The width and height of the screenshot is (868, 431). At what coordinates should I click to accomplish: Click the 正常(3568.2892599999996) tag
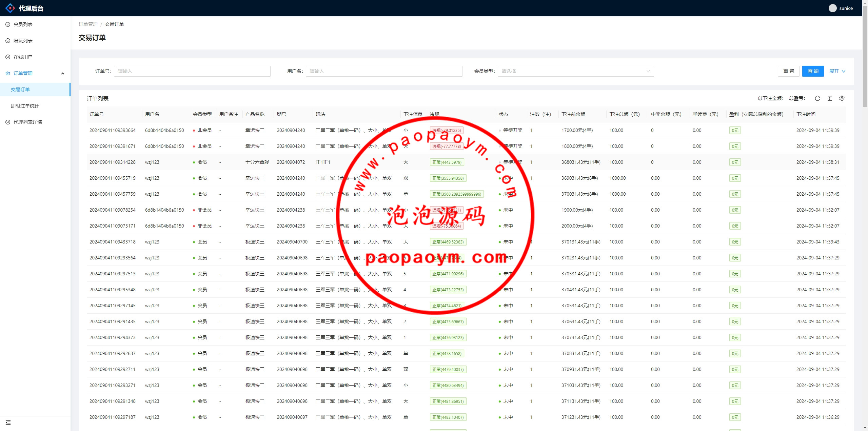(457, 194)
